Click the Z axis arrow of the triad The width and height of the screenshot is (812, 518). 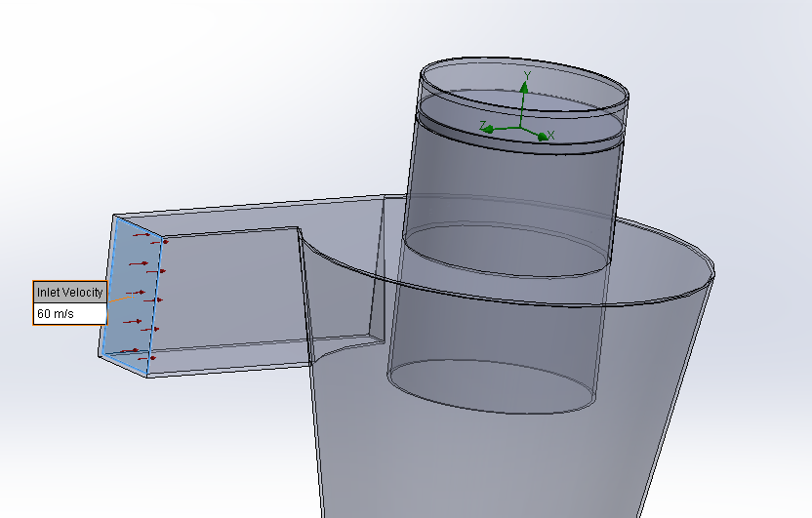click(x=487, y=128)
